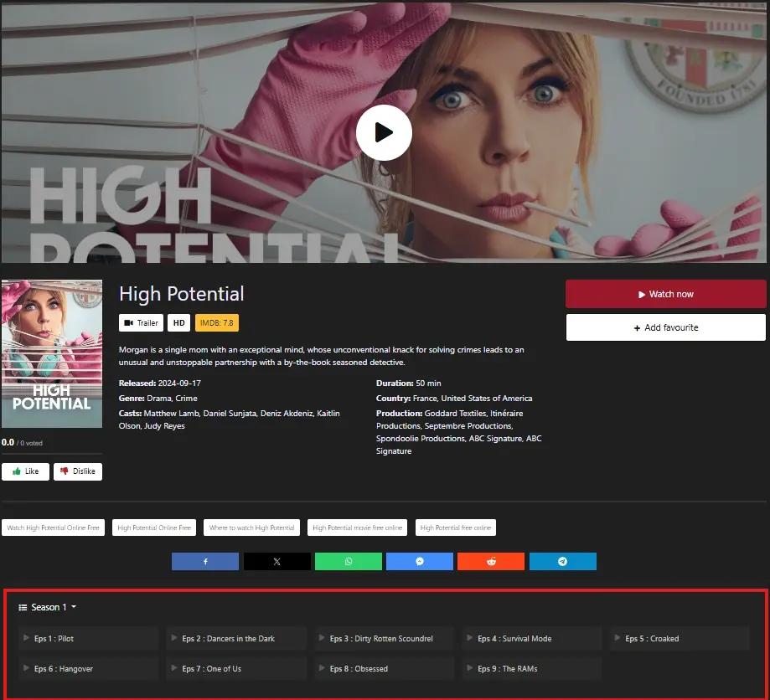
Task: Share via Telegram
Action: (x=563, y=561)
